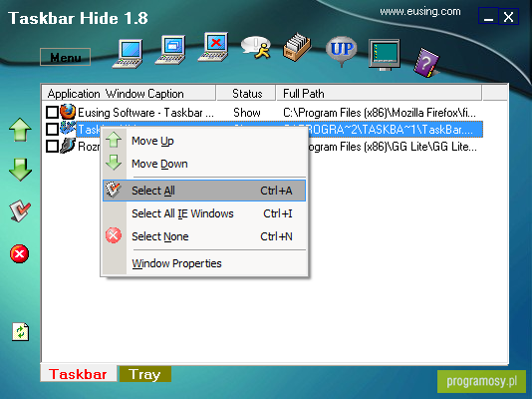Screen dimensions: 532x399
Task: Click the checkmark select-all sidebar icon
Action: [20, 210]
